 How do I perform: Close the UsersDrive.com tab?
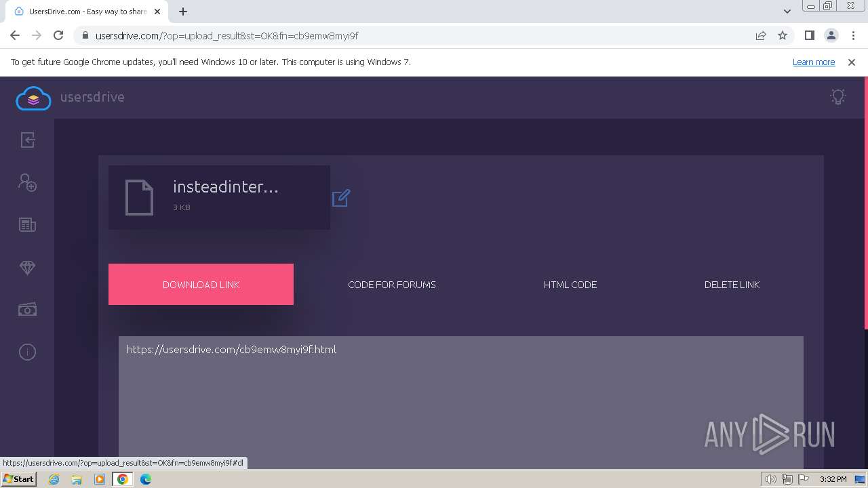pos(157,12)
